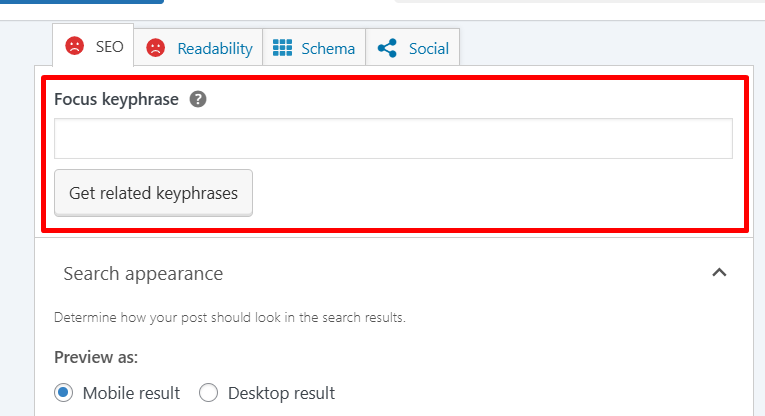
Task: Switch to the SEO tab
Action: point(94,47)
